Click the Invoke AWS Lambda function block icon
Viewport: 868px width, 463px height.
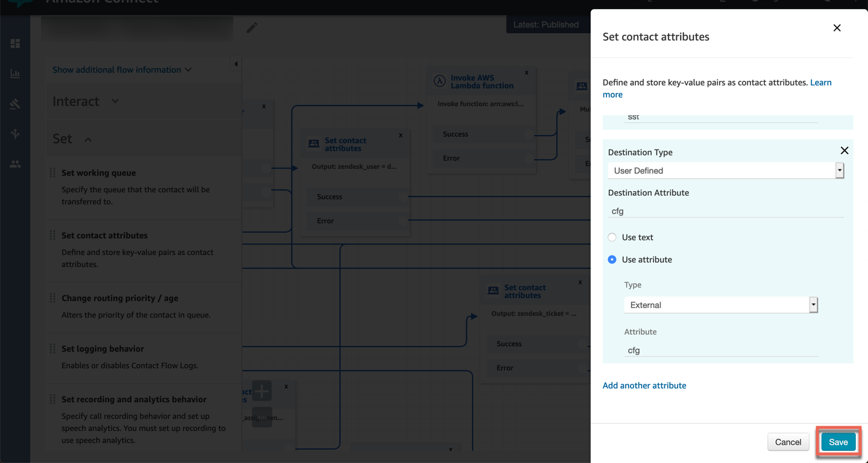[x=439, y=81]
